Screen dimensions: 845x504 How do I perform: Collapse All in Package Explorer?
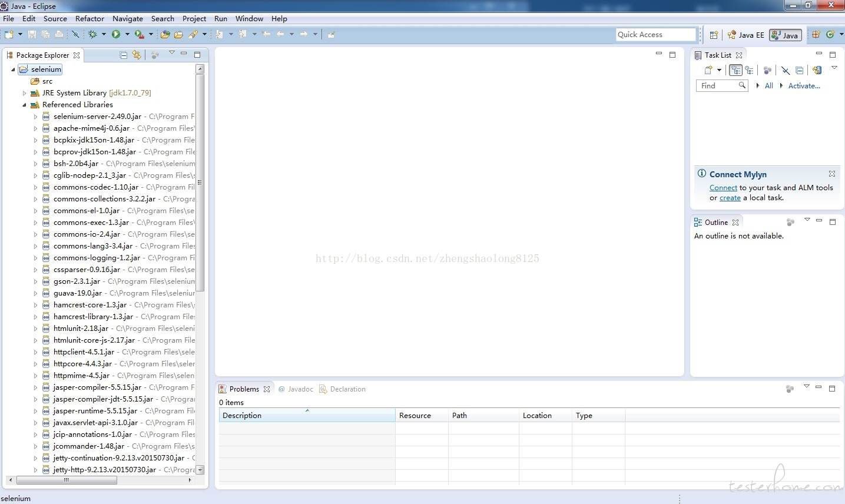[x=123, y=55]
